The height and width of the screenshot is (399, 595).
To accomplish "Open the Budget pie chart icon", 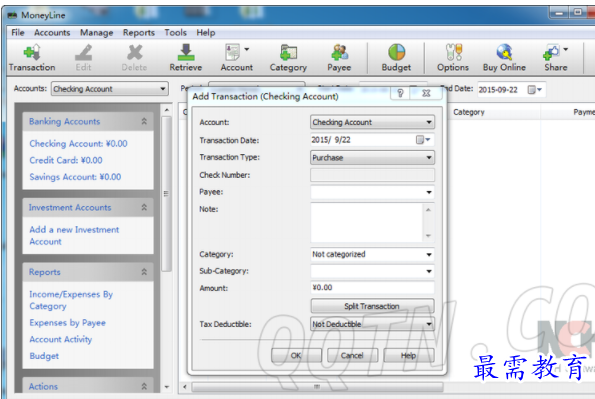I will pyautogui.click(x=396, y=53).
